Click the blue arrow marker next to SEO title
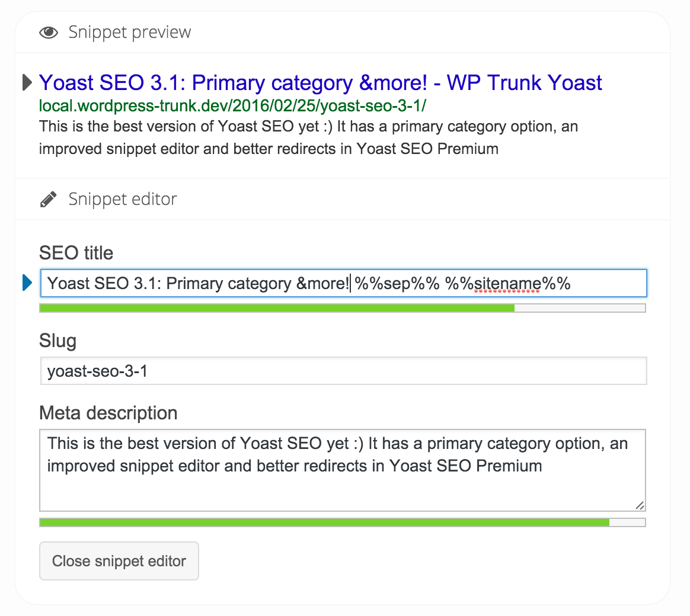This screenshot has height=616, width=690. 26,283
